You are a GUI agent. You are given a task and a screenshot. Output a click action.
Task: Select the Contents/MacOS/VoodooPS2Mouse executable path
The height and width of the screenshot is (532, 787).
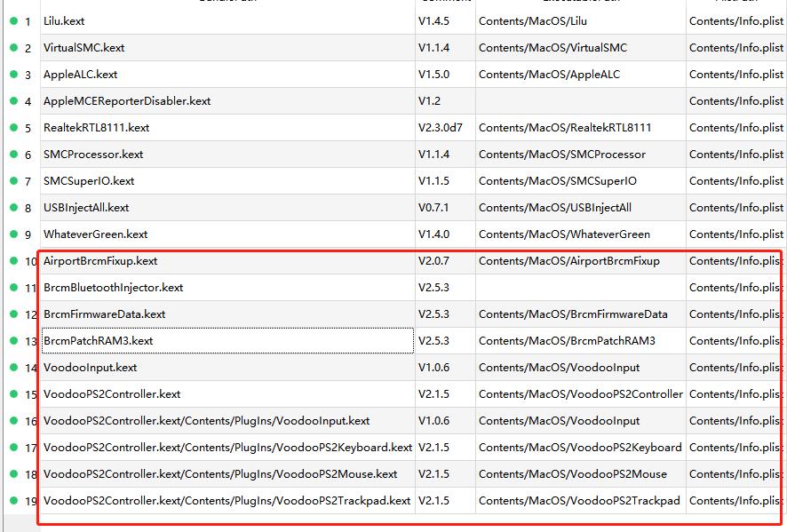click(581, 473)
